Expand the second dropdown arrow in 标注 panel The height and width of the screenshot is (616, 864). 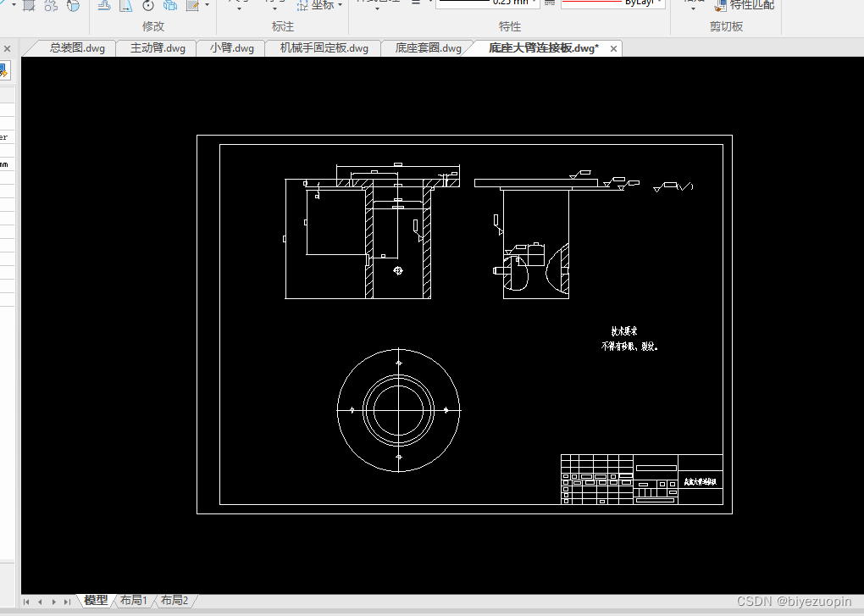(274, 8)
